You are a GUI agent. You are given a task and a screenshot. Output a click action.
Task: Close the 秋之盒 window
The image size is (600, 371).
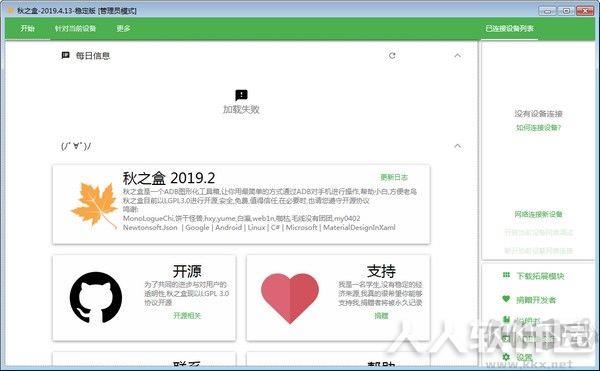[x=585, y=11]
